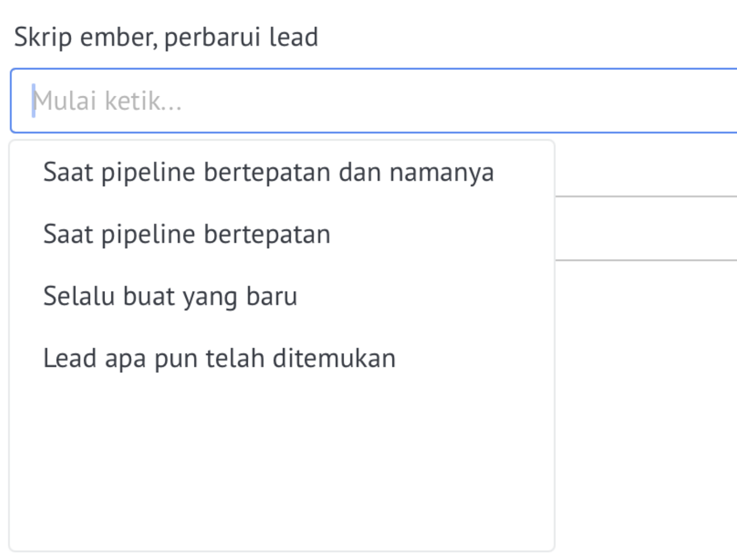Click the "Skrip ember, perbarui lead" label
The width and height of the screenshot is (737, 560).
click(x=166, y=37)
